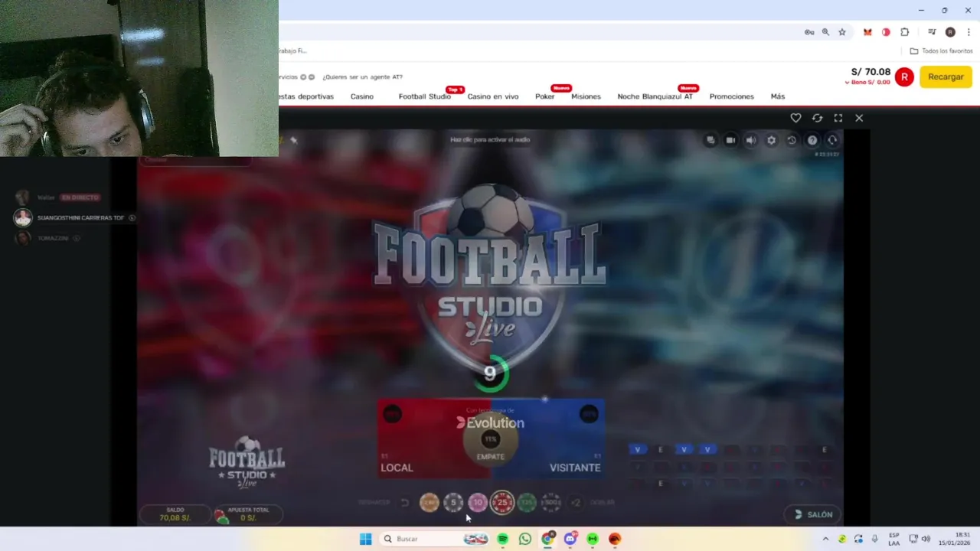
Task: Open password key icon in address bar
Action: (809, 32)
